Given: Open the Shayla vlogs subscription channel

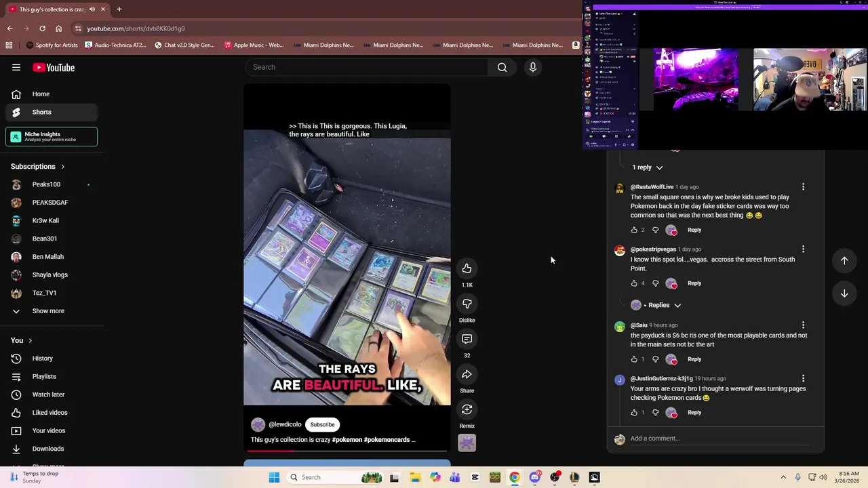Looking at the screenshot, I should (52, 274).
